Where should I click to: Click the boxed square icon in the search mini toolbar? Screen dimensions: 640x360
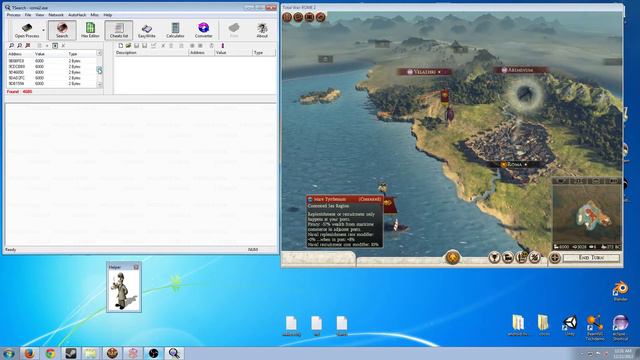click(x=55, y=45)
